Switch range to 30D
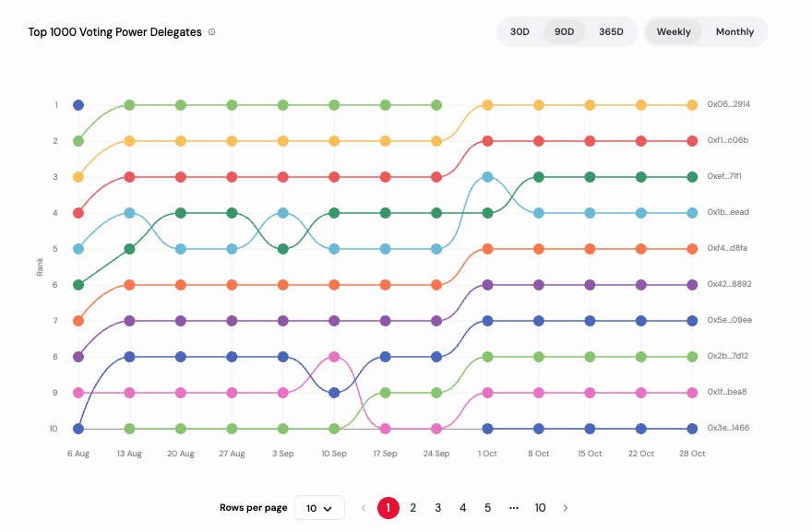812x532 pixels. [x=519, y=32]
